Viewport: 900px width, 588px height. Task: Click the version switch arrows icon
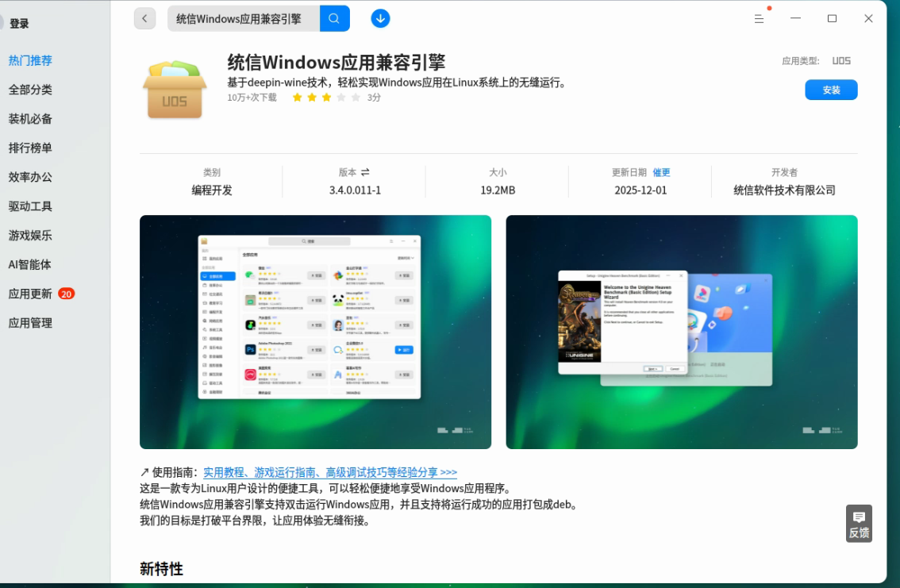click(x=365, y=172)
